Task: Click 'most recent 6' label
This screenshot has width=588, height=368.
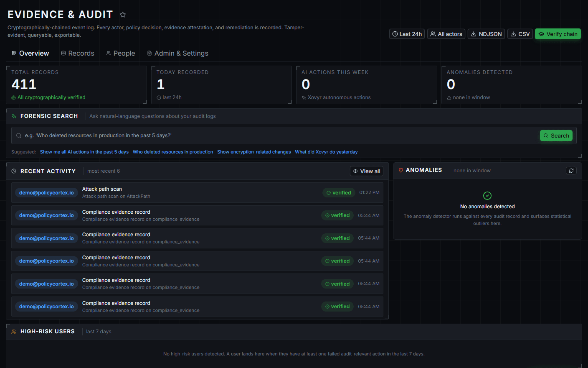Action: click(x=104, y=171)
